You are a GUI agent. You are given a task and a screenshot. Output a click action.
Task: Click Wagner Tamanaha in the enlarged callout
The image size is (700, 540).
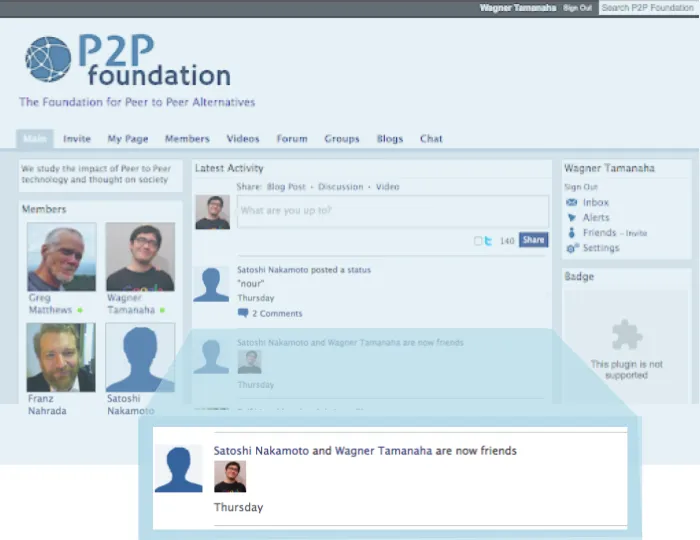tap(383, 451)
